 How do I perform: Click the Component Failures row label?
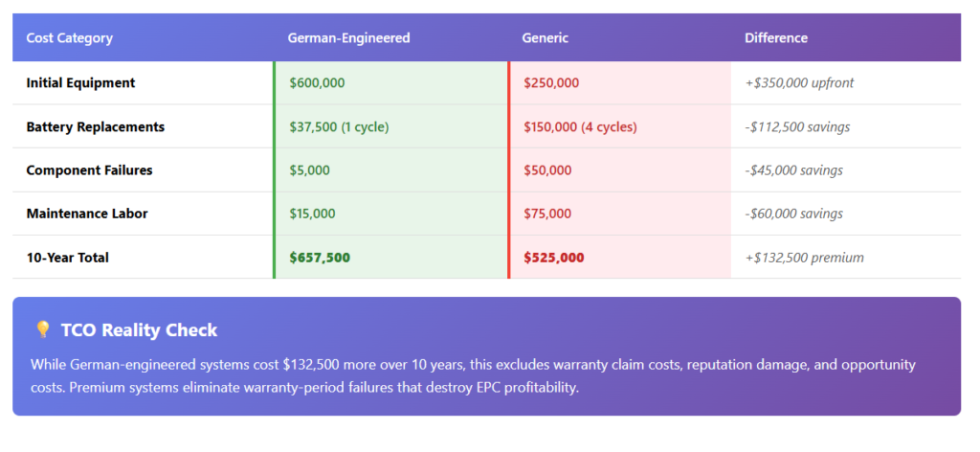point(89,170)
